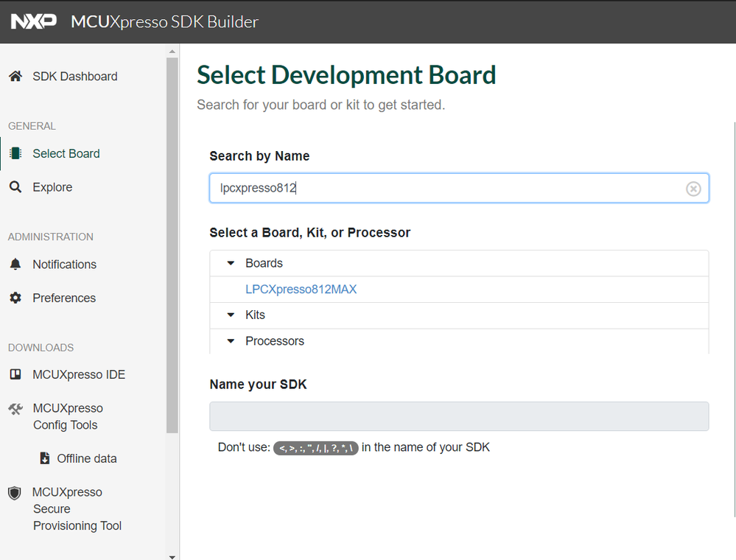The image size is (736, 560).
Task: Click the Config Tools wrench icon
Action: [x=15, y=409]
